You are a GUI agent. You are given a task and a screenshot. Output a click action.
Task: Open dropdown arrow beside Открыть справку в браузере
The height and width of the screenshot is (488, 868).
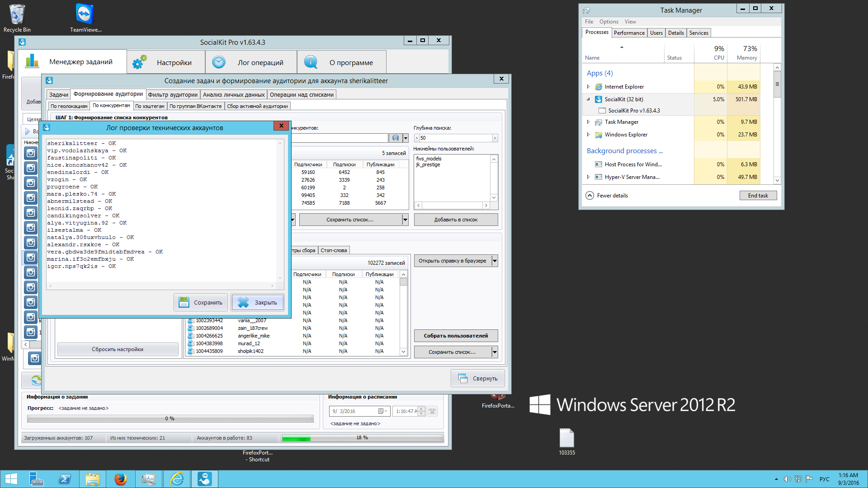pos(495,261)
